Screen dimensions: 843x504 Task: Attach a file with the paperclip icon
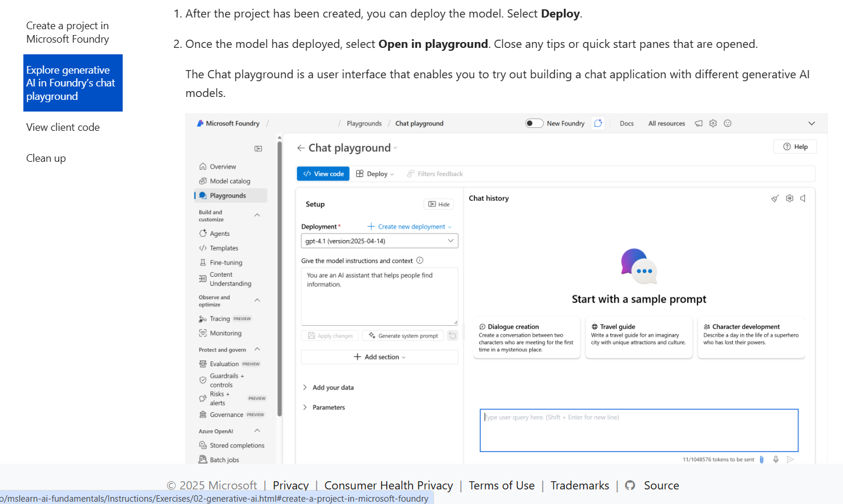pos(761,460)
